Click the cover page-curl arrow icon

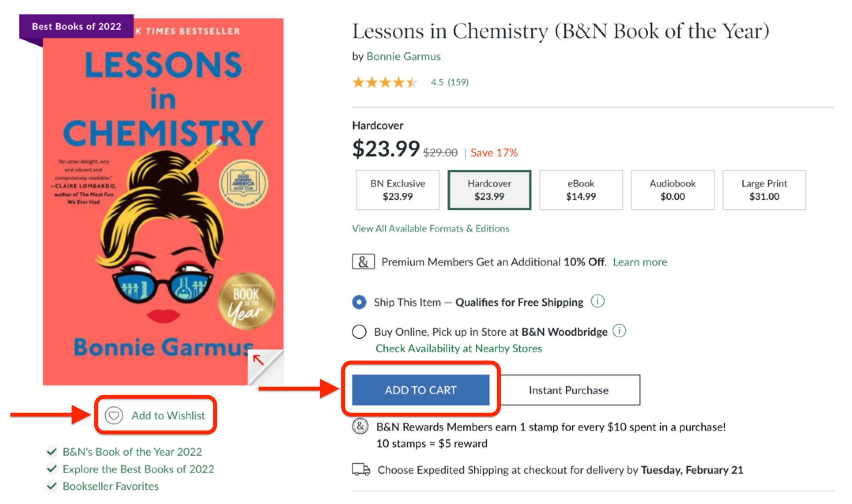[x=258, y=360]
